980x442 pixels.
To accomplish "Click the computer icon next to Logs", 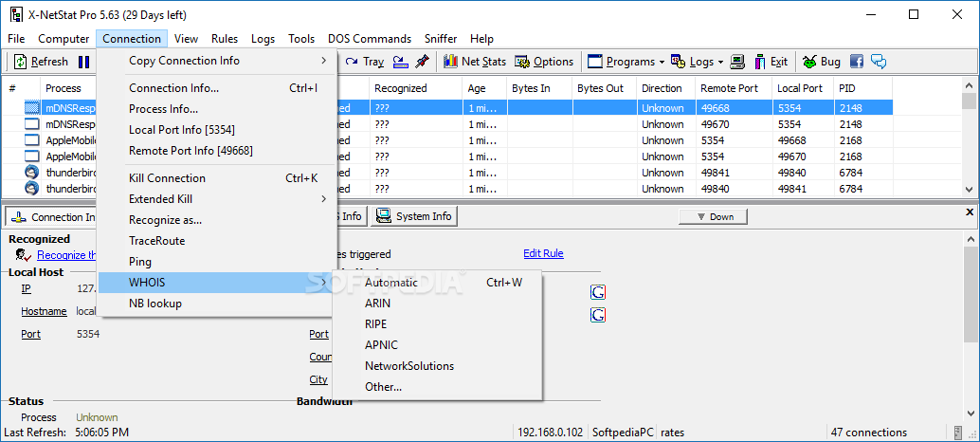I will coord(738,62).
